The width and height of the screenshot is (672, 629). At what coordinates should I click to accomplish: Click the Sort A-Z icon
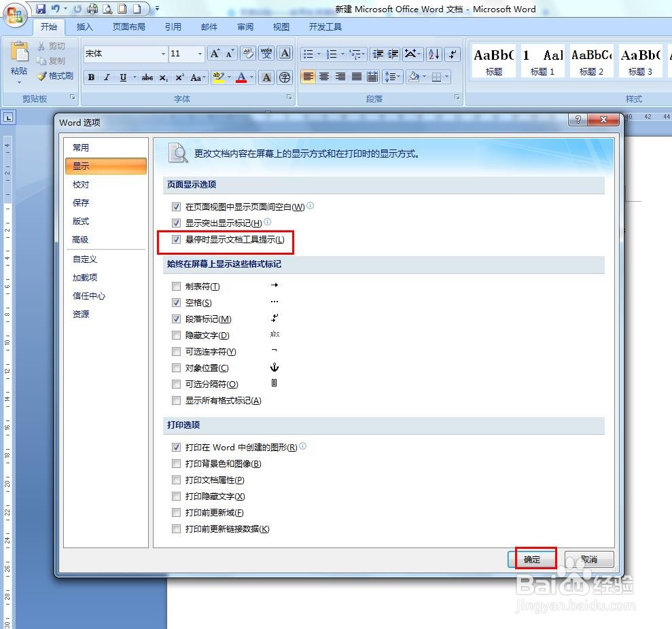point(434,54)
